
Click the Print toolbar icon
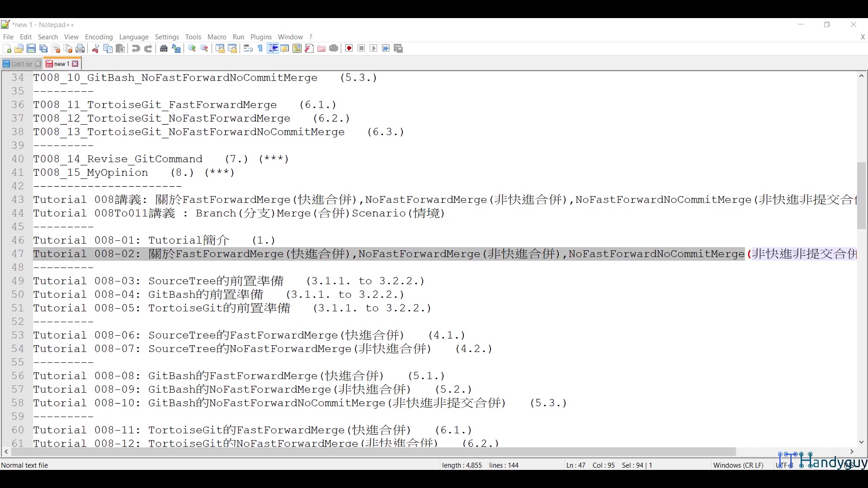click(80, 48)
